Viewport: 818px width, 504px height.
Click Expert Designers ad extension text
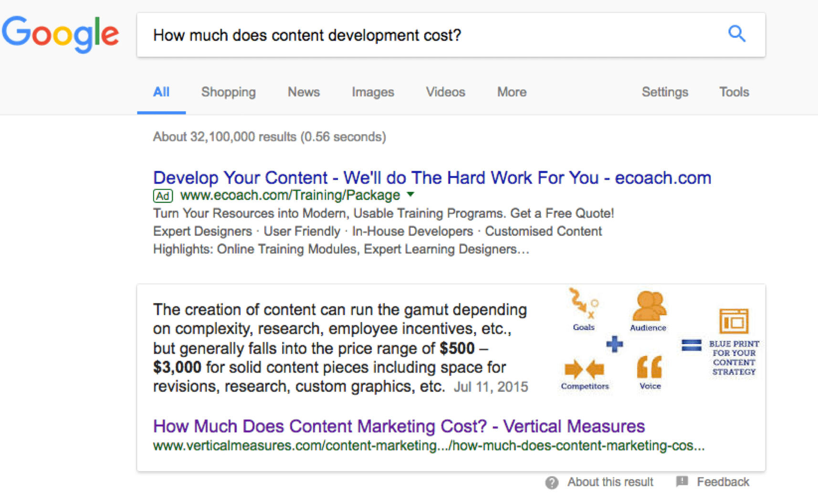202,231
